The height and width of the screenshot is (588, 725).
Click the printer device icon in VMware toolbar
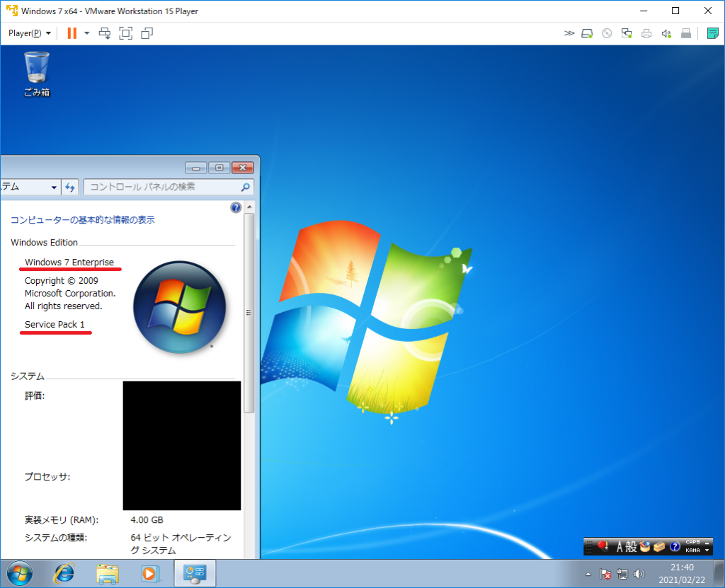[646, 33]
